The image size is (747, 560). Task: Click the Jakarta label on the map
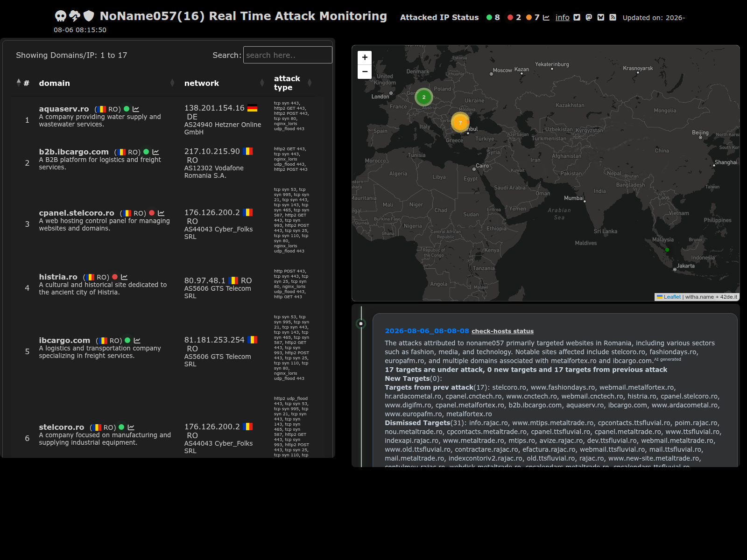686,266
